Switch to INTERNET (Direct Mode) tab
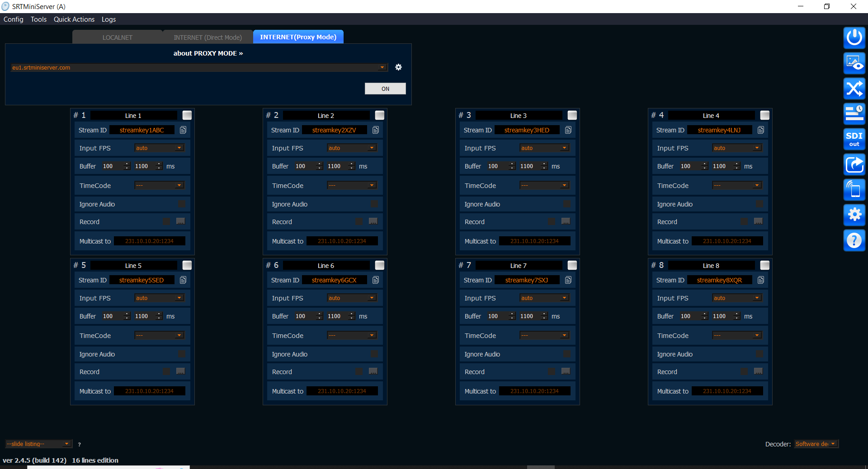 208,37
